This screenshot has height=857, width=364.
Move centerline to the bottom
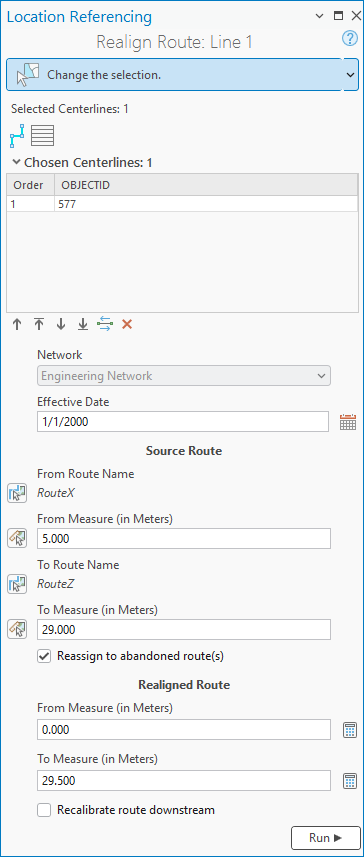pos(83,325)
